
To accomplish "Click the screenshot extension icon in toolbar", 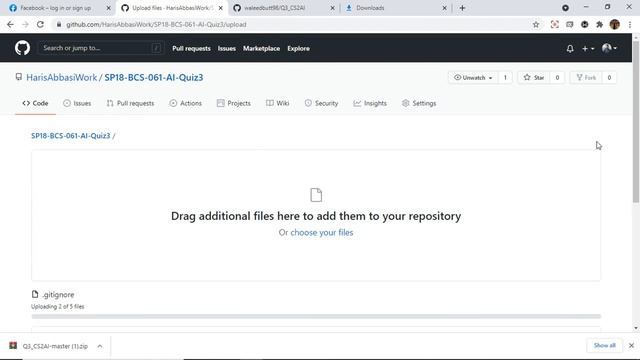I will pos(554,24).
